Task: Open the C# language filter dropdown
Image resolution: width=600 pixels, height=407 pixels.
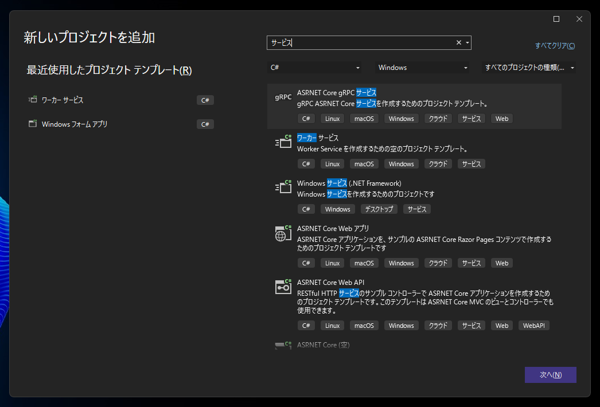Action: (x=315, y=68)
